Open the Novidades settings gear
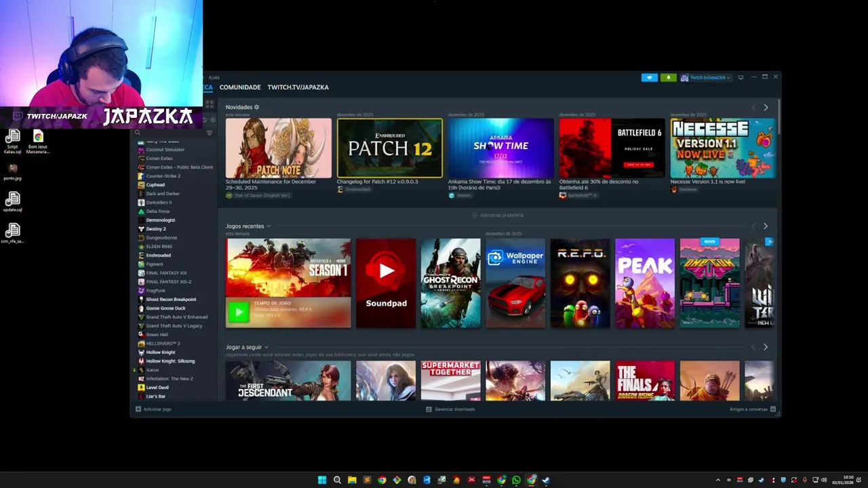868x488 pixels. click(x=256, y=107)
